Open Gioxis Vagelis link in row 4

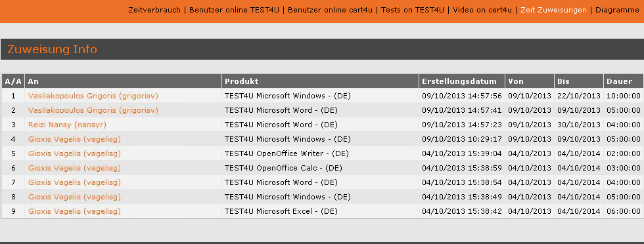click(74, 139)
